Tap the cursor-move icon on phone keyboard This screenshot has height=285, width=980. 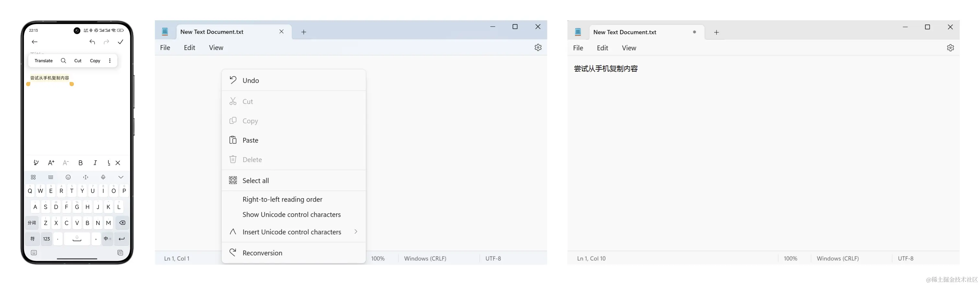[86, 177]
